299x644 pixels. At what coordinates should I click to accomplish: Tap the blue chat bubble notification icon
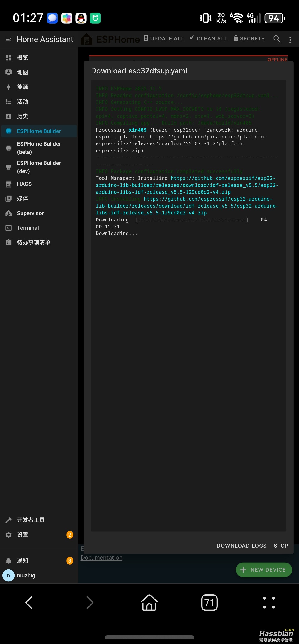coord(52,18)
